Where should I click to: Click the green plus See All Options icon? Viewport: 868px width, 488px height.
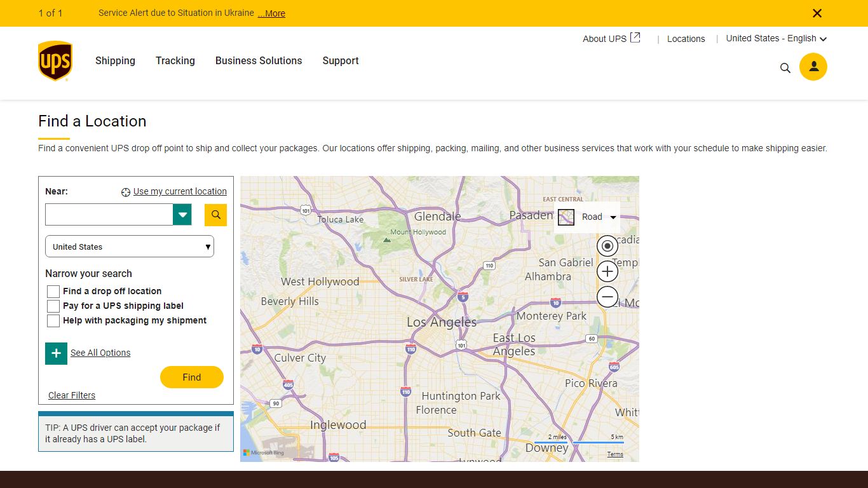pos(56,353)
